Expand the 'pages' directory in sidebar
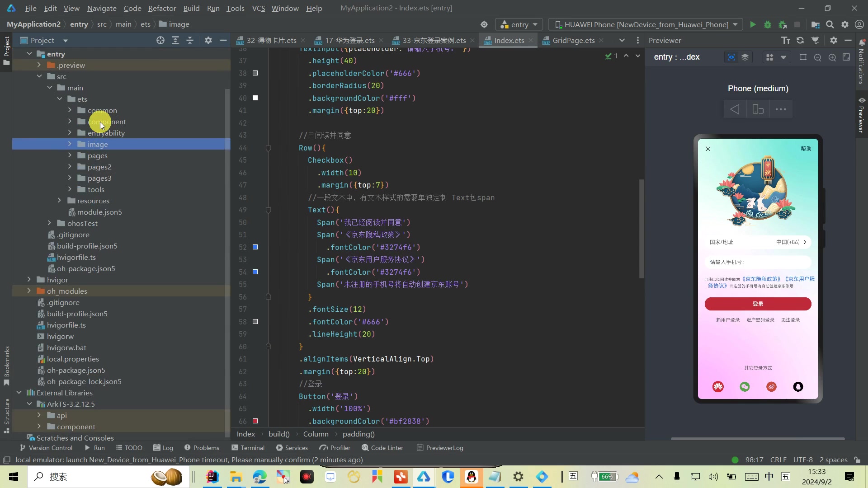 click(x=70, y=155)
